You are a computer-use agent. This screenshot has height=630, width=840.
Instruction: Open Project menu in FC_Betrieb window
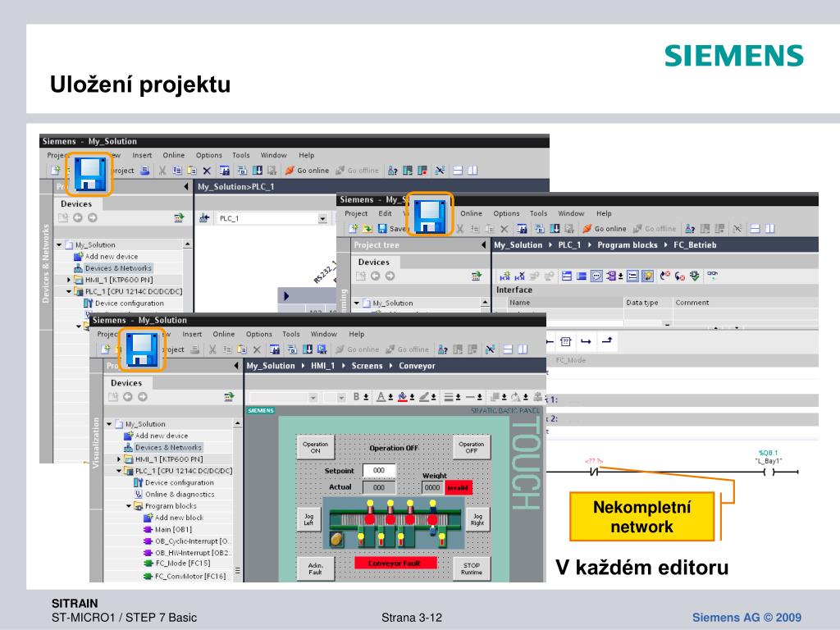click(356, 213)
